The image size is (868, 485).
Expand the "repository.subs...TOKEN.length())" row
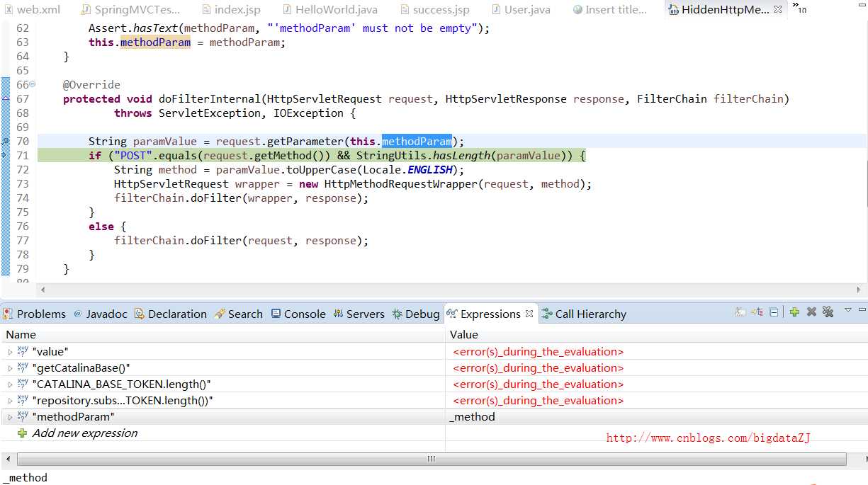click(x=10, y=400)
